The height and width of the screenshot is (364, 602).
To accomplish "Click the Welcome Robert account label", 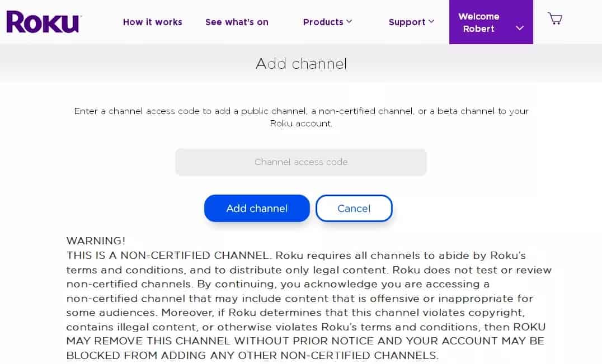I will pos(478,22).
